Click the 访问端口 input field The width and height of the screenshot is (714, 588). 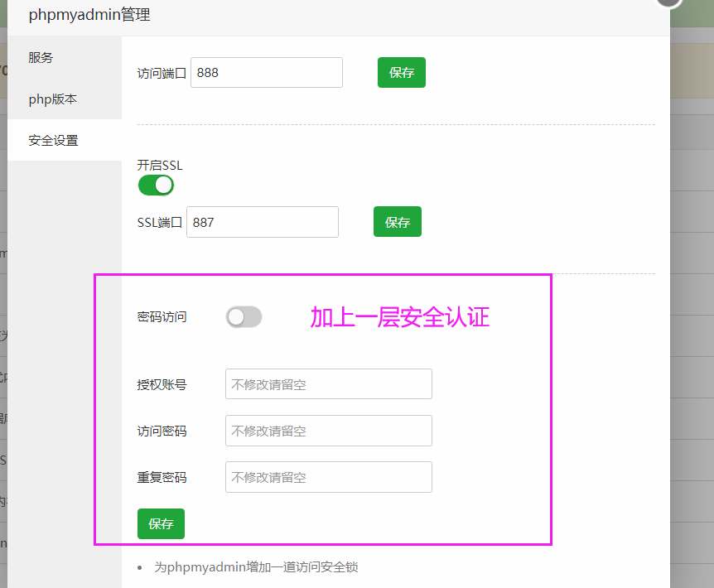coord(267,72)
